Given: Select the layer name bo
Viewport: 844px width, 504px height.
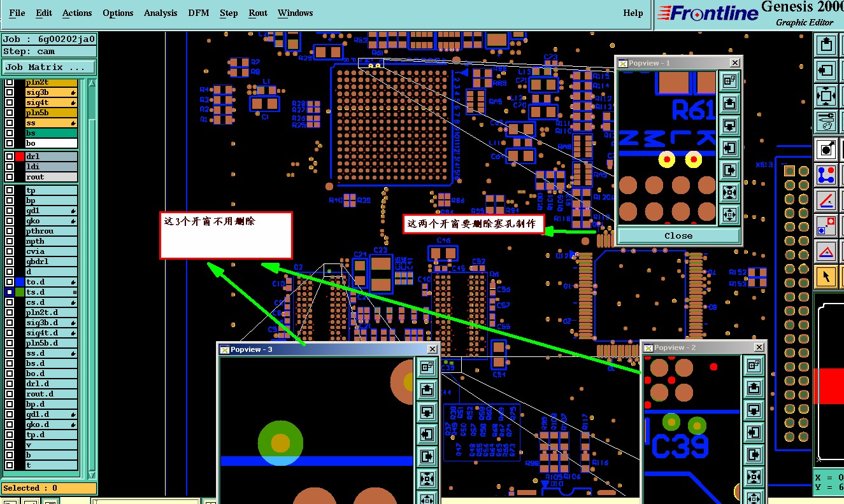Looking at the screenshot, I should tap(51, 143).
